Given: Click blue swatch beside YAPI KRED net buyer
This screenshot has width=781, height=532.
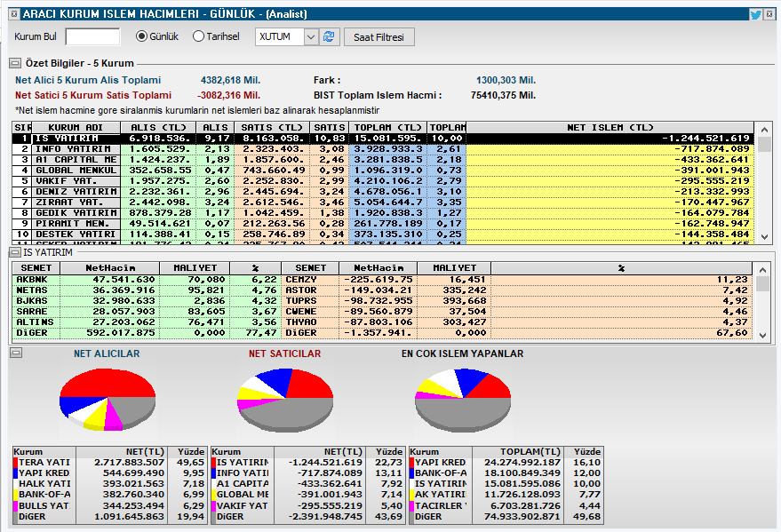Looking at the screenshot, I should [16, 473].
